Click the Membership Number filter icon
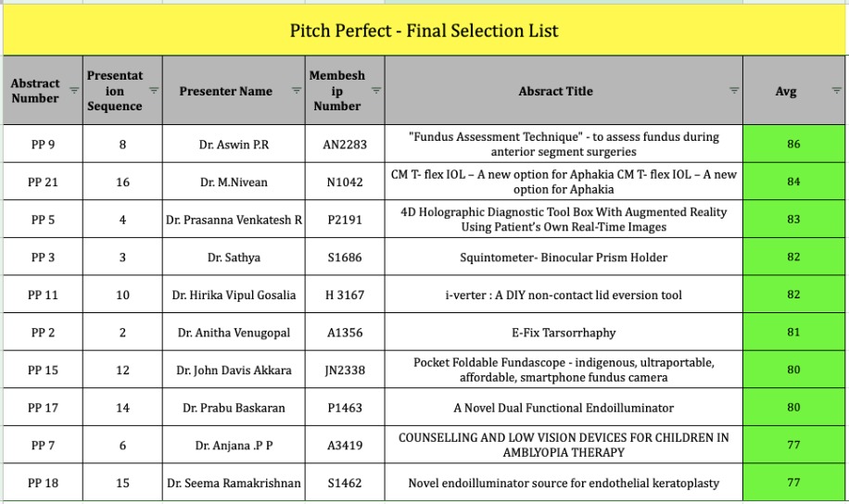 tap(376, 91)
